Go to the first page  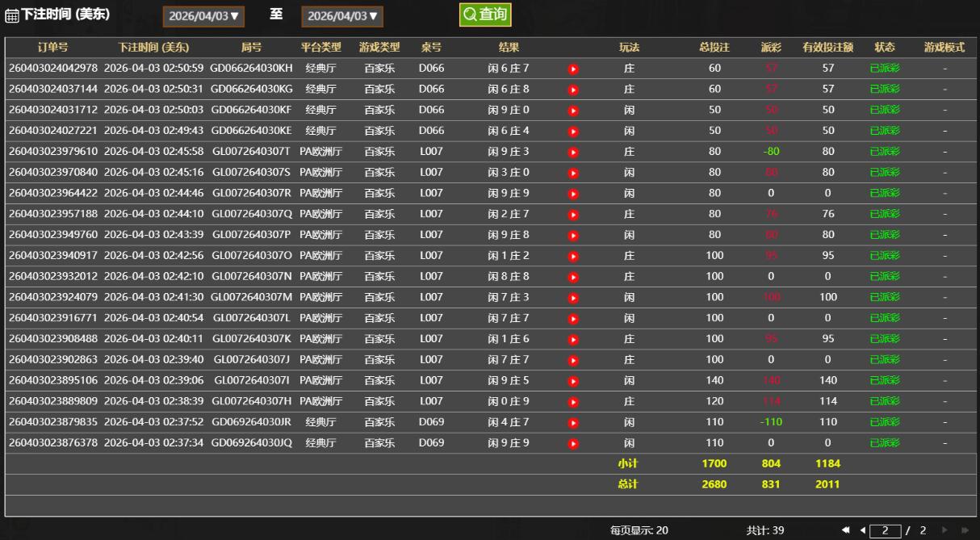point(846,530)
